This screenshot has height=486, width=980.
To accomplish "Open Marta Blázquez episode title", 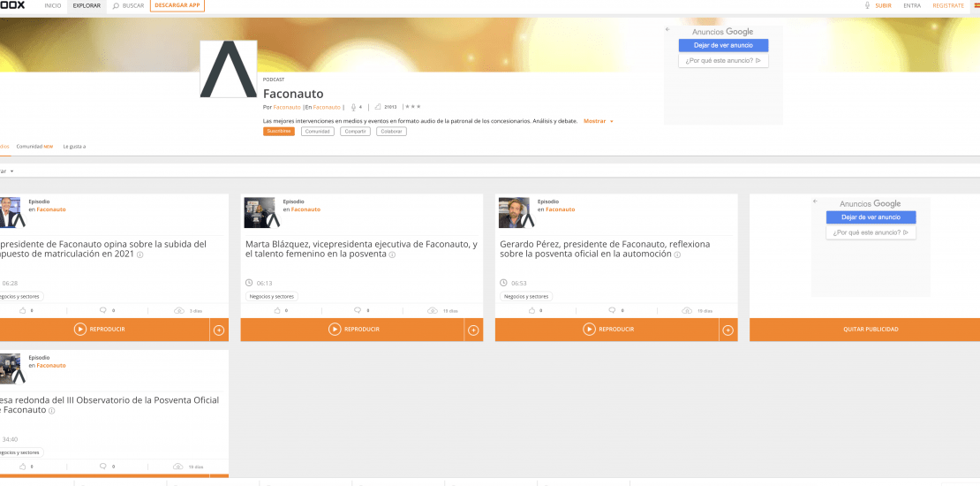I will coord(361,249).
